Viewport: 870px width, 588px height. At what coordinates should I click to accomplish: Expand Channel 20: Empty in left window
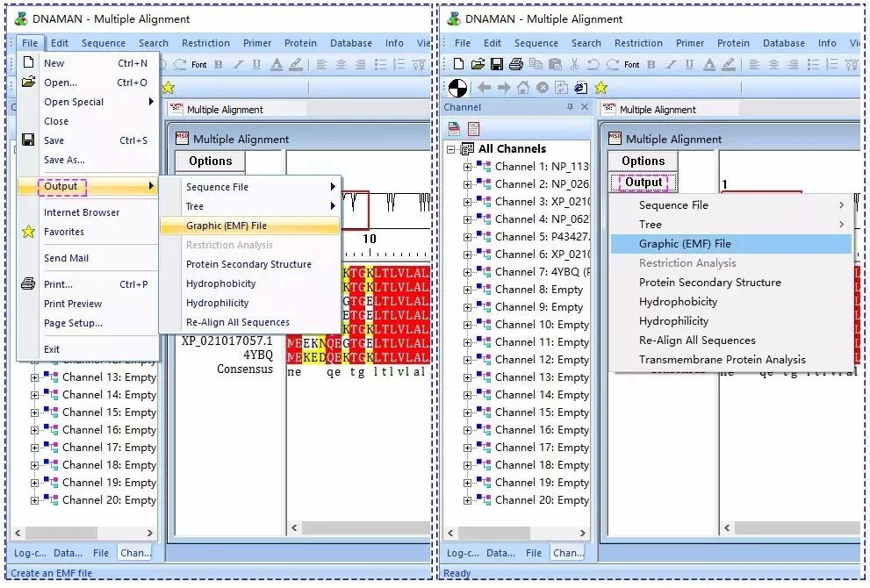pos(34,500)
